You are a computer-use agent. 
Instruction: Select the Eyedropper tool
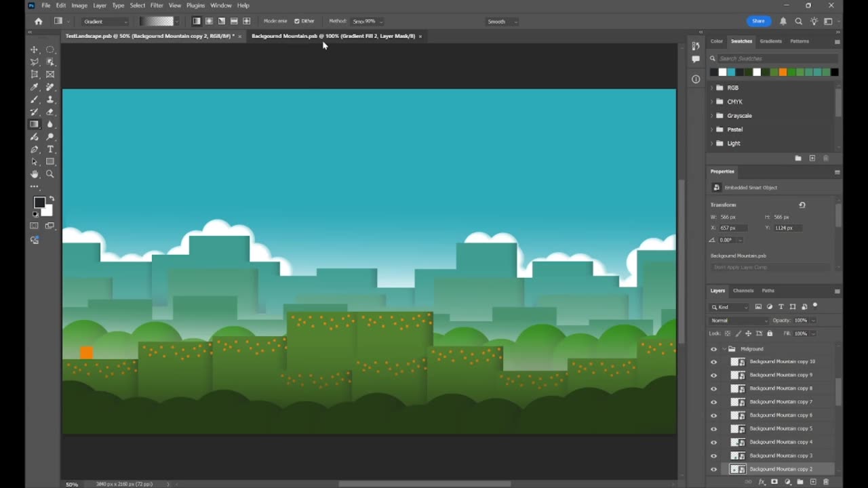(x=35, y=87)
